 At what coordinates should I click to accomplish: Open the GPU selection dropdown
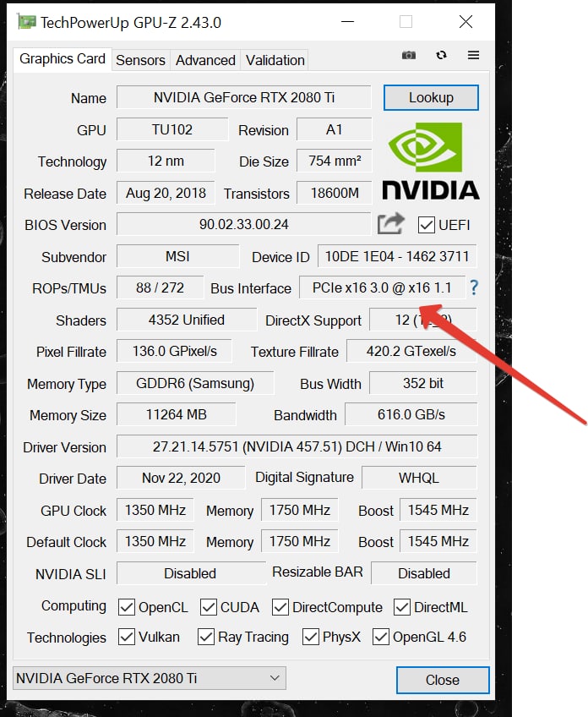[150, 677]
